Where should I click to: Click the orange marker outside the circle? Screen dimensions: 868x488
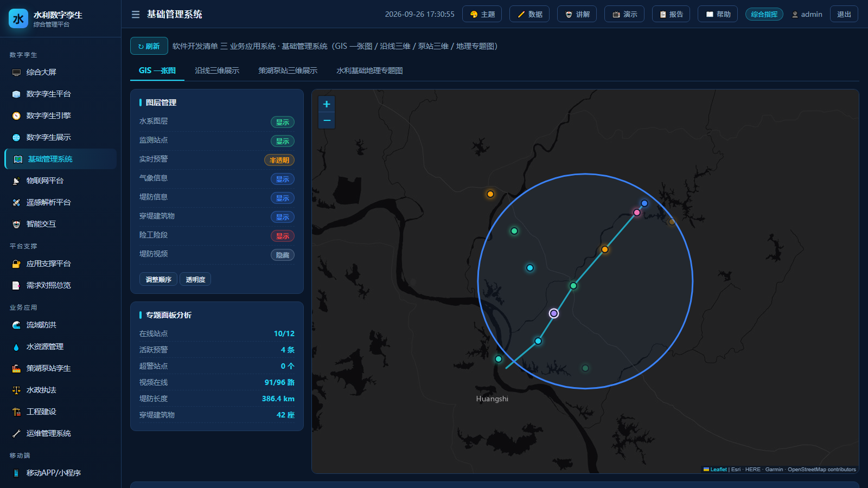pyautogui.click(x=490, y=194)
